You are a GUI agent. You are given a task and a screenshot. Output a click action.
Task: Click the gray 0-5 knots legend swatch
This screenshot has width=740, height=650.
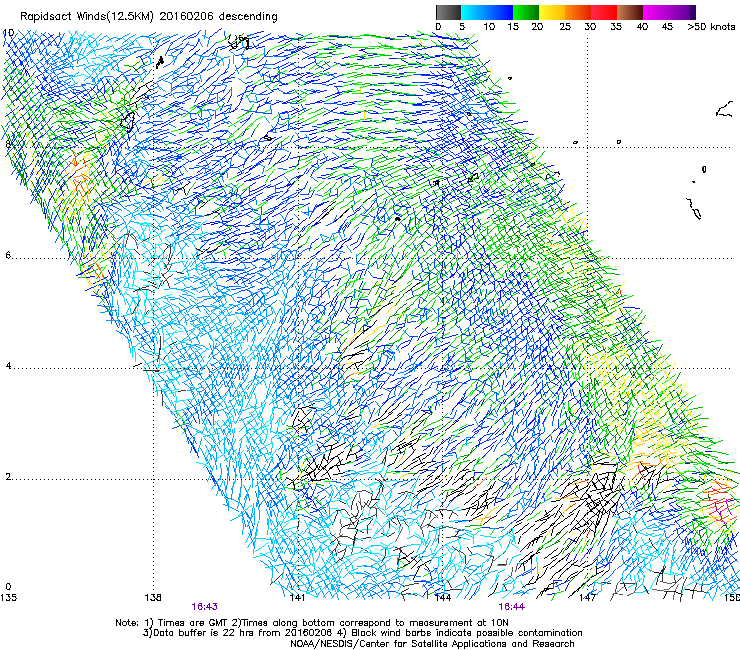[x=448, y=12]
